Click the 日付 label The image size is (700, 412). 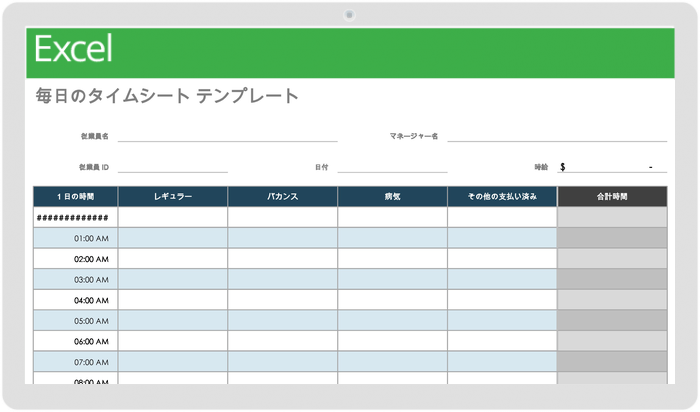(321, 167)
